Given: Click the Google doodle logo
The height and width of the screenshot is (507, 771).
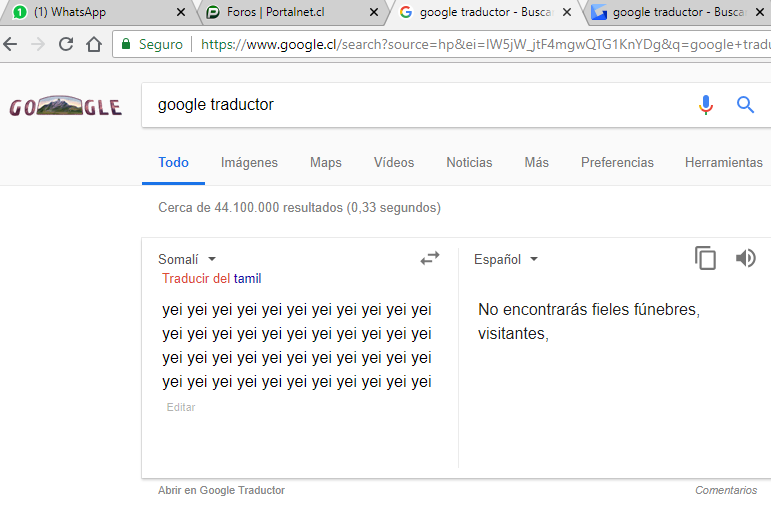Looking at the screenshot, I should [x=65, y=105].
